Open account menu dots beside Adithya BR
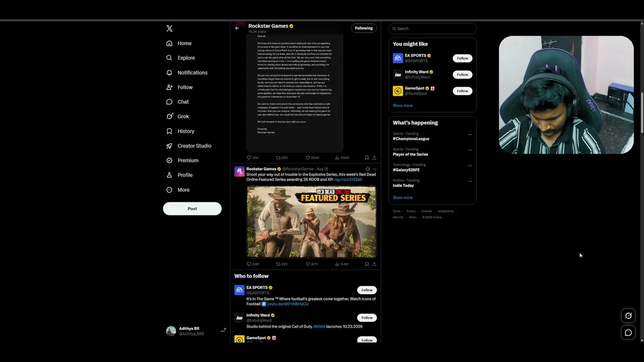 [222, 331]
